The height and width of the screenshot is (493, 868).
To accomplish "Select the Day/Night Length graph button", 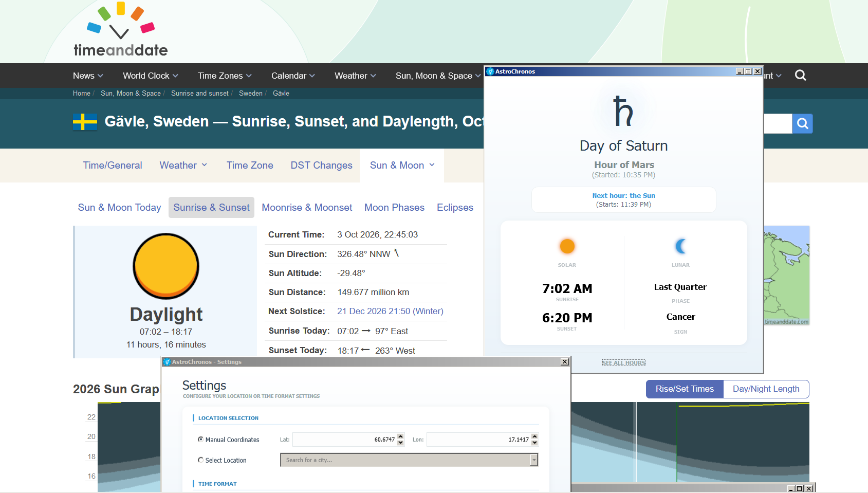I will click(766, 389).
